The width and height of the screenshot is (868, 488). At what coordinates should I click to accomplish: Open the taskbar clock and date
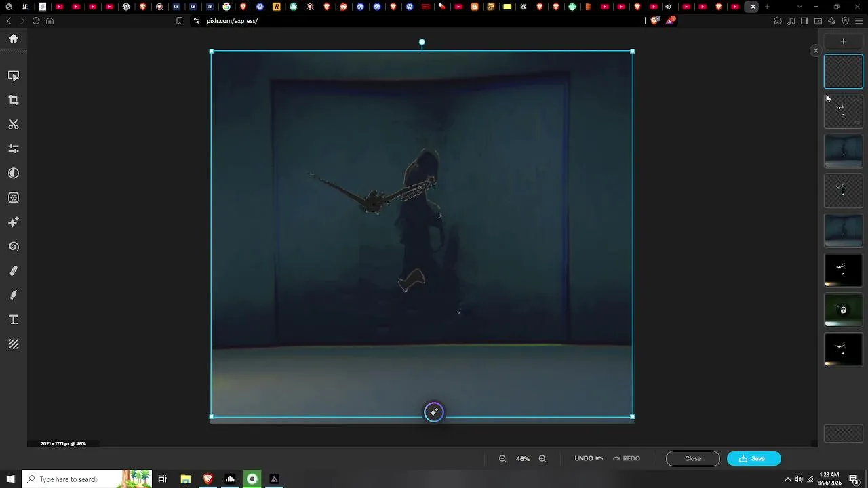click(829, 479)
